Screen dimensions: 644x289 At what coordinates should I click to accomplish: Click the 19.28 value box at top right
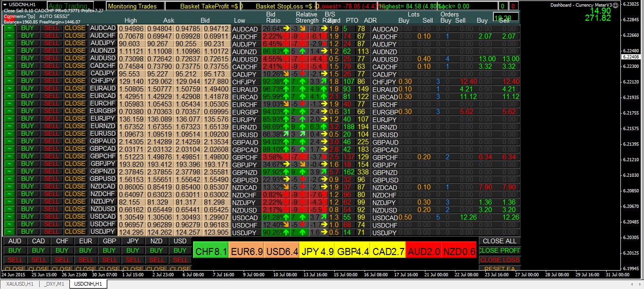[505, 17]
